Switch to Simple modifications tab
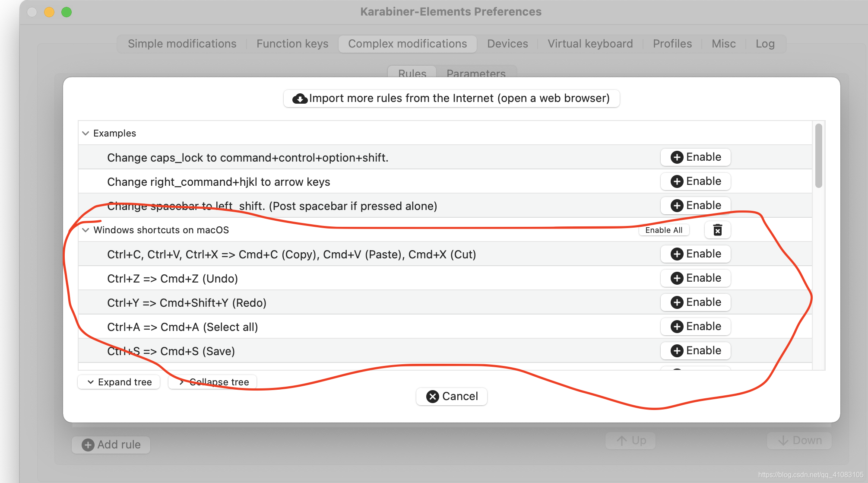This screenshot has height=483, width=868. (182, 44)
